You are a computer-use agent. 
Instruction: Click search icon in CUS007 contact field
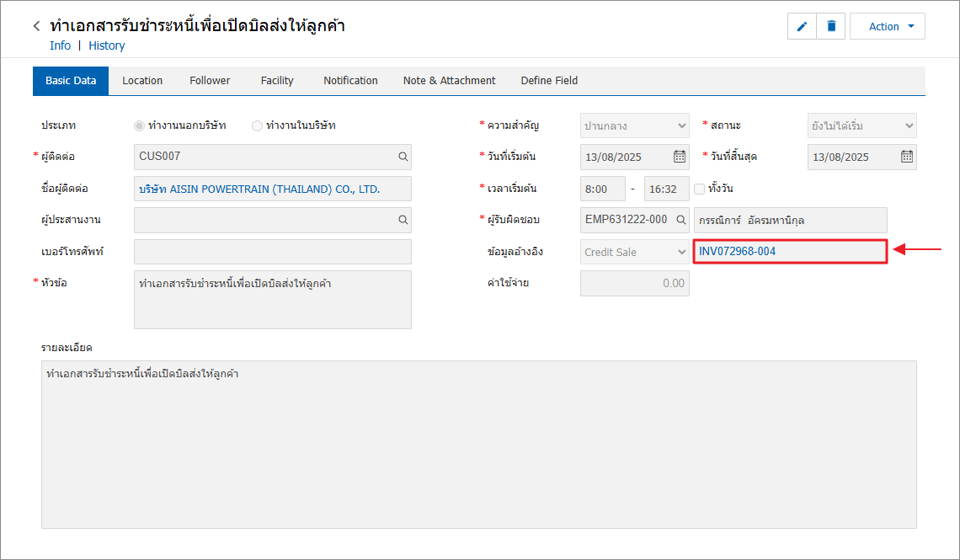[403, 157]
